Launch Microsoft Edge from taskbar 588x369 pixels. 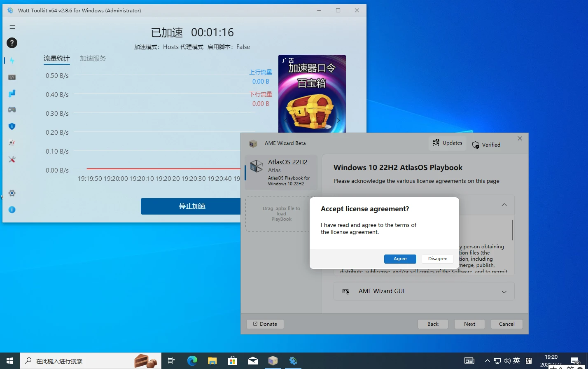(192, 361)
